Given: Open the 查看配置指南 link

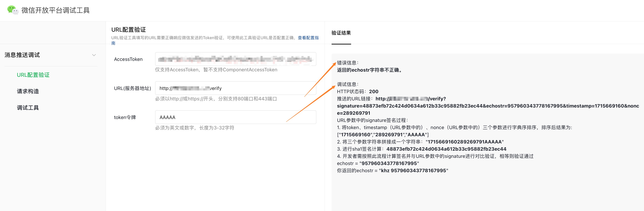Looking at the screenshot, I should click(x=308, y=38).
